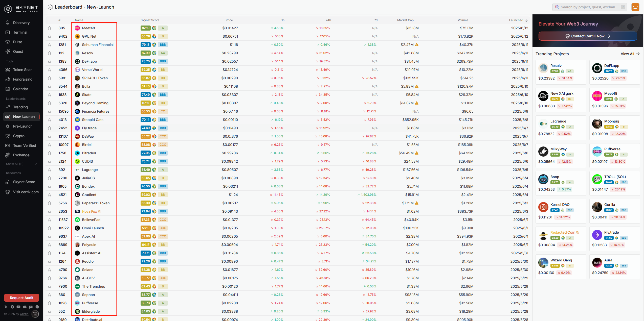
Task: Sort table by 7d change header
Action: tap(376, 20)
